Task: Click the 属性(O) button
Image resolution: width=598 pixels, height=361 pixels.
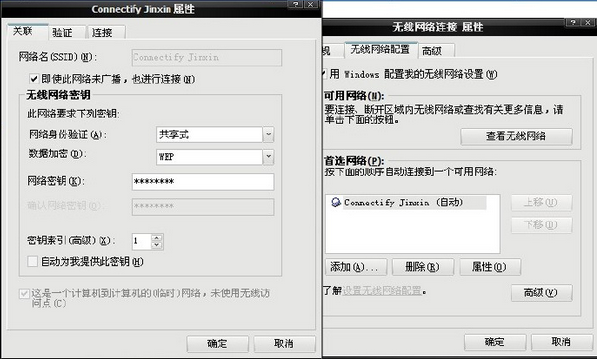Action: (490, 267)
